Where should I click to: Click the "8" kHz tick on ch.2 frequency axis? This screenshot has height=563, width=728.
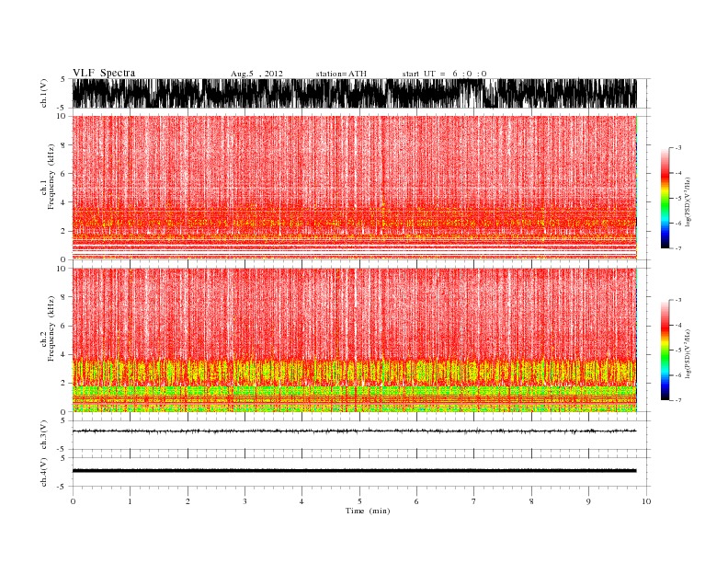(x=63, y=297)
